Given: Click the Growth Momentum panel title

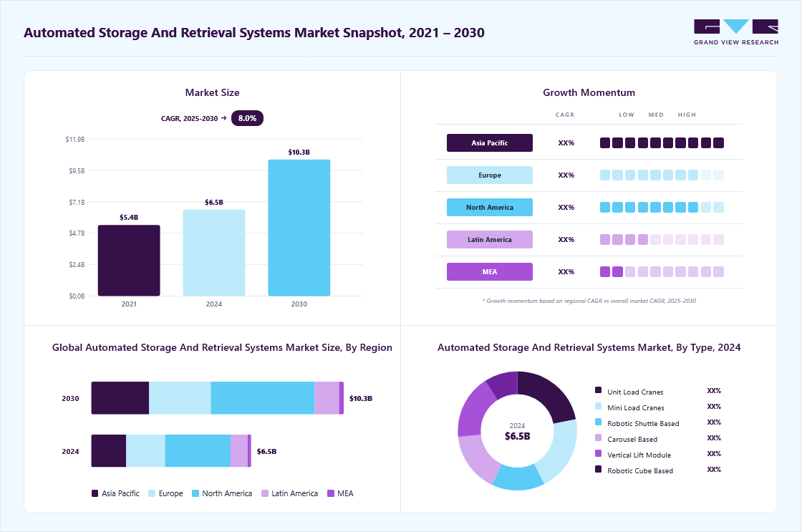Looking at the screenshot, I should point(589,92).
